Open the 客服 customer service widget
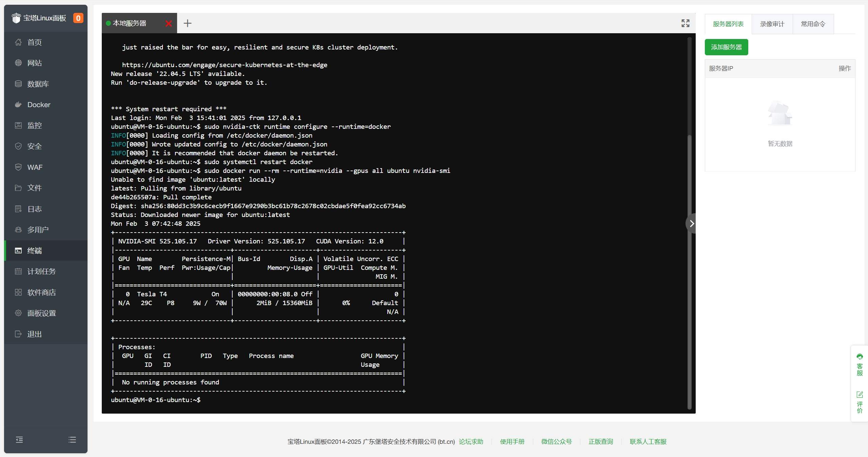The height and width of the screenshot is (457, 868). pyautogui.click(x=860, y=365)
